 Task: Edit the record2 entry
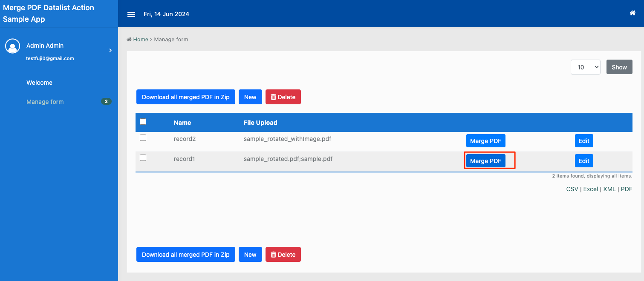(x=583, y=141)
